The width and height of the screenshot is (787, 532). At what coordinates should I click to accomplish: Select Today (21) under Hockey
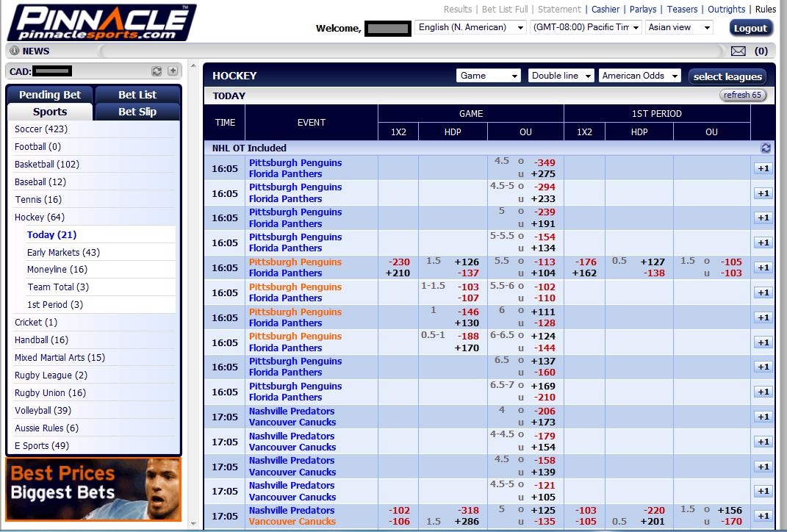[51, 234]
